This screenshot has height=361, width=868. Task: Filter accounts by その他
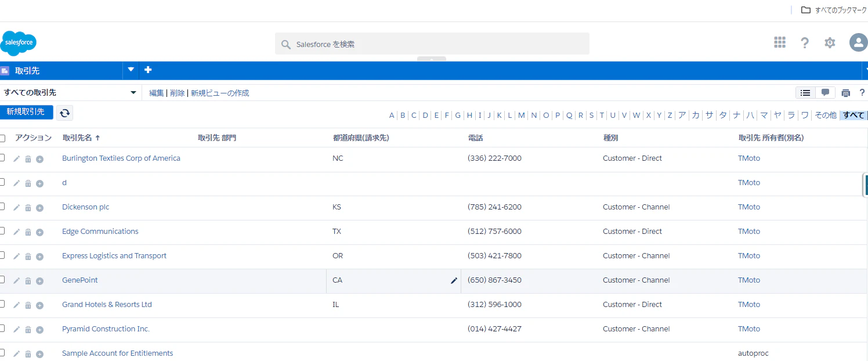click(x=825, y=115)
